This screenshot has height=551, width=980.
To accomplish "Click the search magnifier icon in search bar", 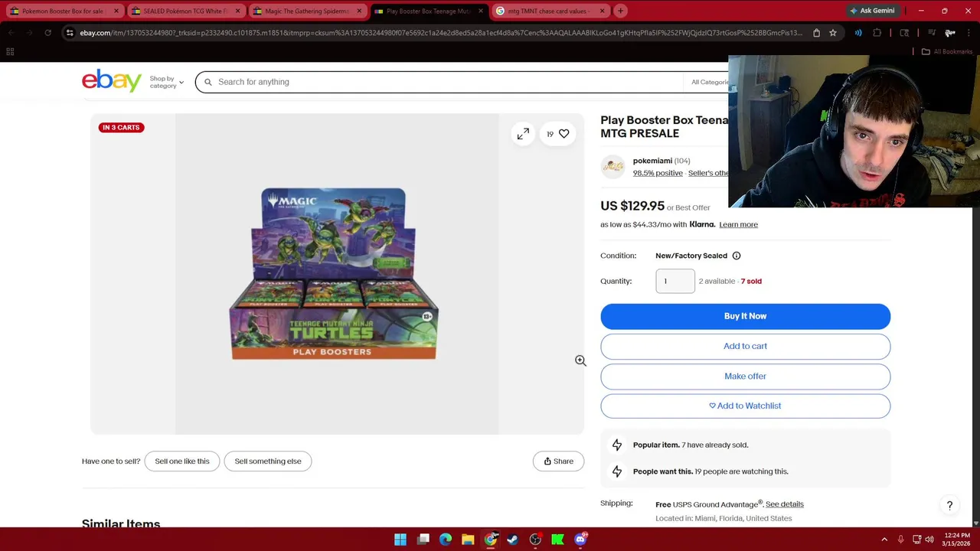I will click(207, 82).
